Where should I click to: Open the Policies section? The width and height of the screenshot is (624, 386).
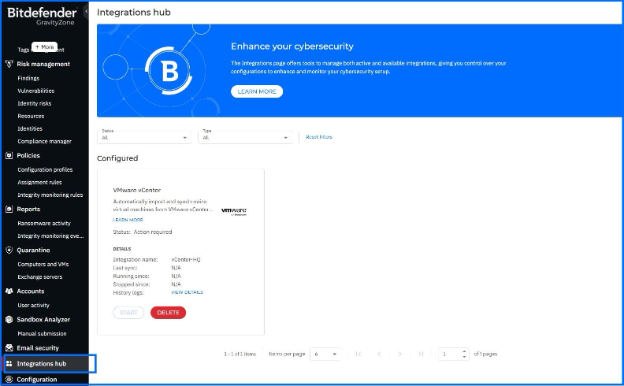28,156
